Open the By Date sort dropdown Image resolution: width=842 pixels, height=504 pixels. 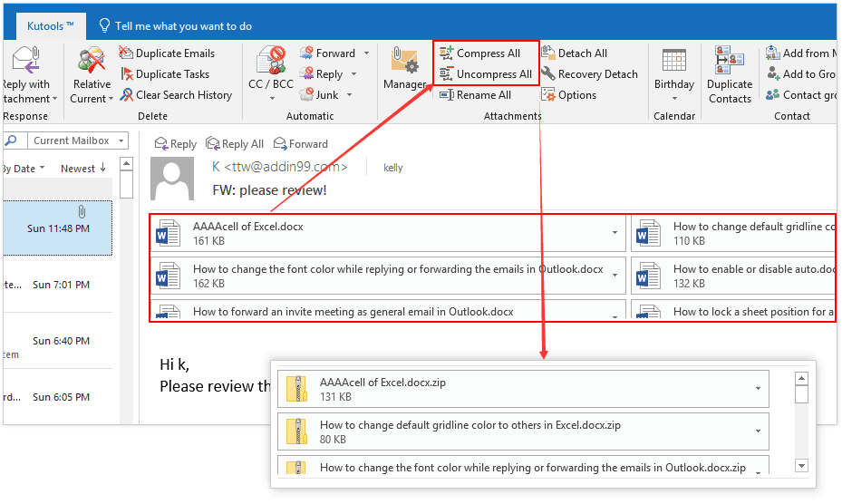point(24,169)
